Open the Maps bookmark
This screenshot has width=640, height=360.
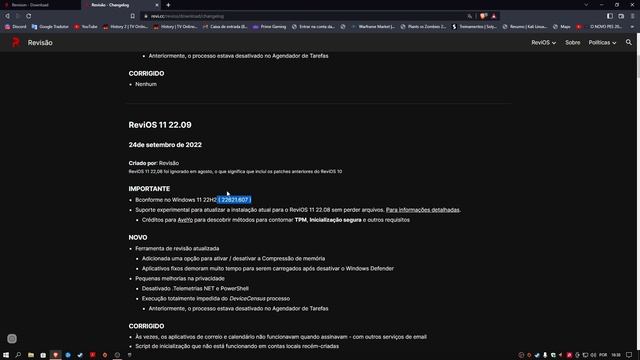[562, 27]
